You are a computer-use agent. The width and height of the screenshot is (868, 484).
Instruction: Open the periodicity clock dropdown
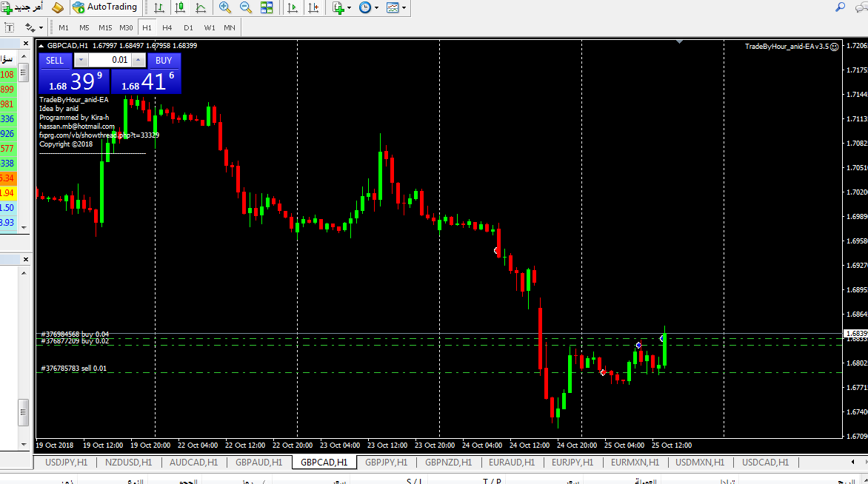tap(369, 7)
